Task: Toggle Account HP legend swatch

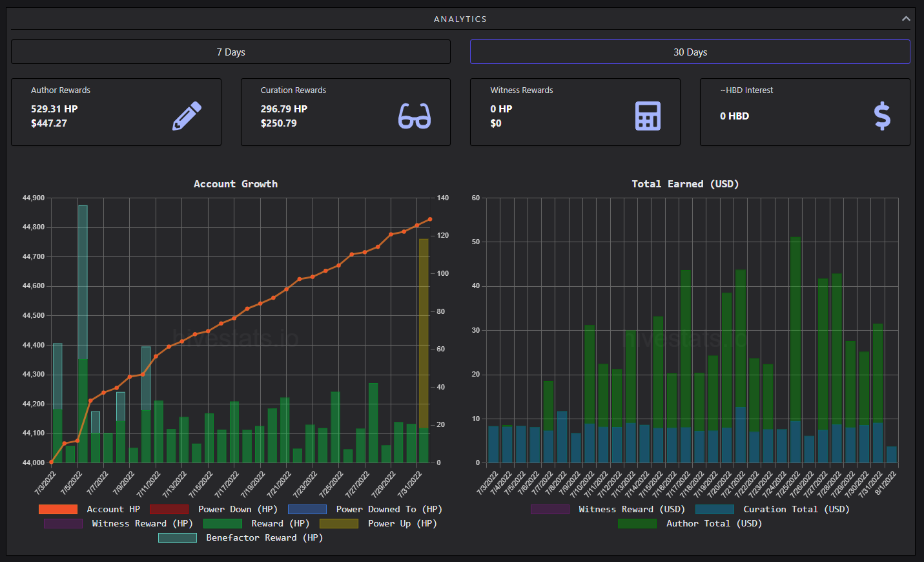Action: pyautogui.click(x=58, y=509)
